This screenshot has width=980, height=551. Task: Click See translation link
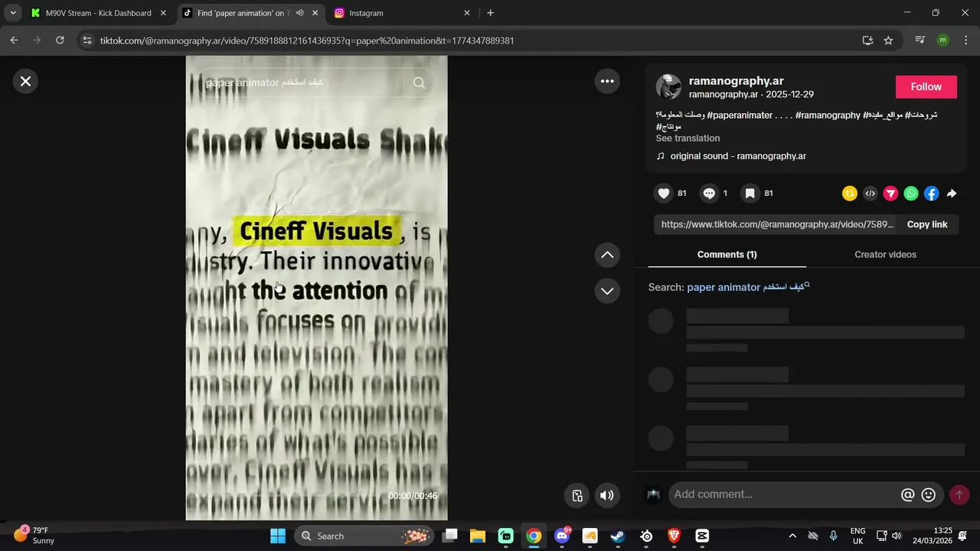pos(688,139)
